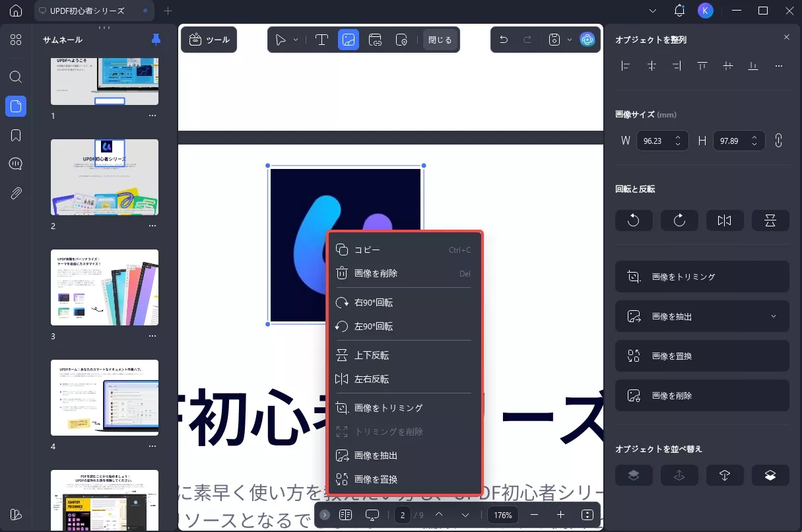Align objects to the top edge
The image size is (802, 532).
[702, 65]
